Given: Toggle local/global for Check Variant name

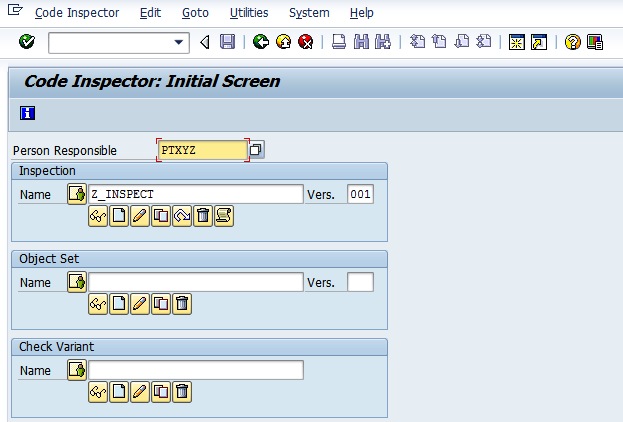Looking at the screenshot, I should [77, 370].
